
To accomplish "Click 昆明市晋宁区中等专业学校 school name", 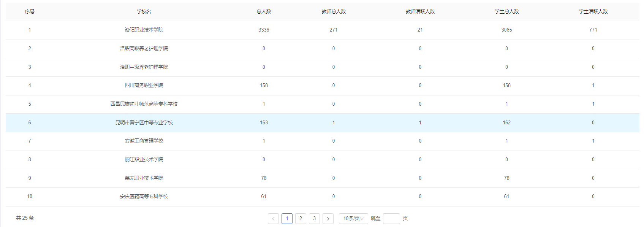I will (x=144, y=122).
